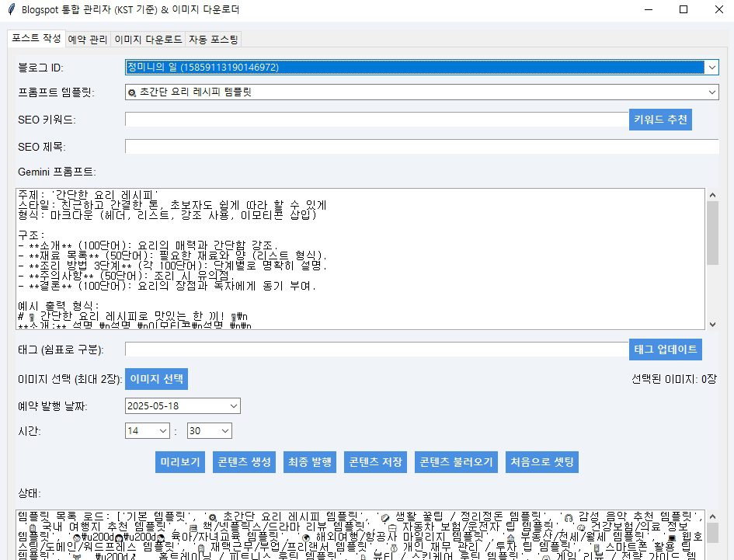
Task: Click the 키워드 추천 button
Action: 660,120
